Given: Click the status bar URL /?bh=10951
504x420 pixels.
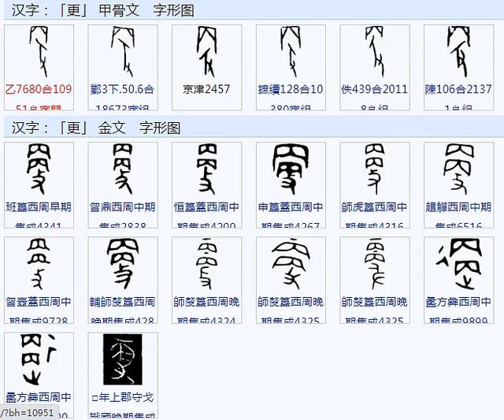Looking at the screenshot, I should click(27, 413).
